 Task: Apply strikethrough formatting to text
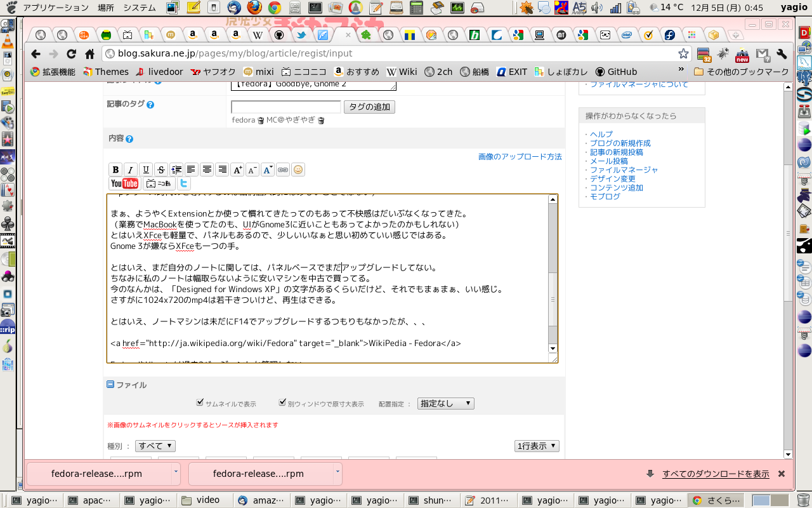click(x=161, y=170)
